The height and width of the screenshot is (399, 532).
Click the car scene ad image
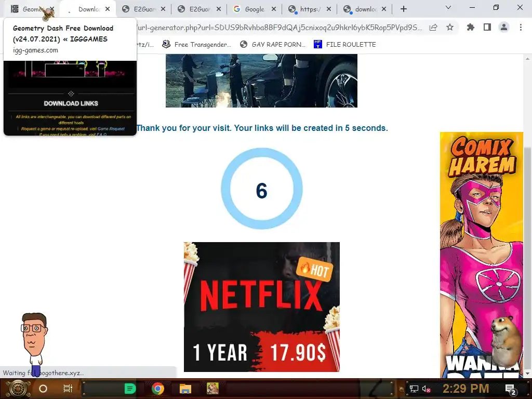(x=262, y=81)
